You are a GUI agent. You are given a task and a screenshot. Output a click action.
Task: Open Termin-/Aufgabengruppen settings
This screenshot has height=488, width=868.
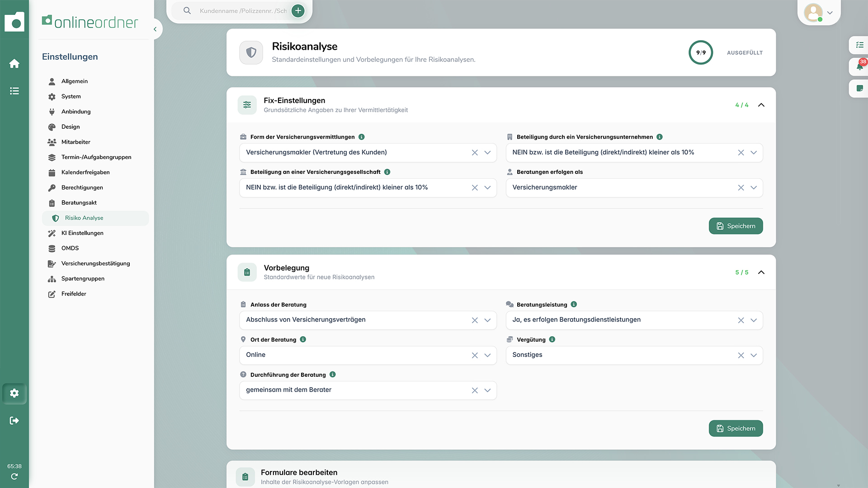click(x=95, y=157)
